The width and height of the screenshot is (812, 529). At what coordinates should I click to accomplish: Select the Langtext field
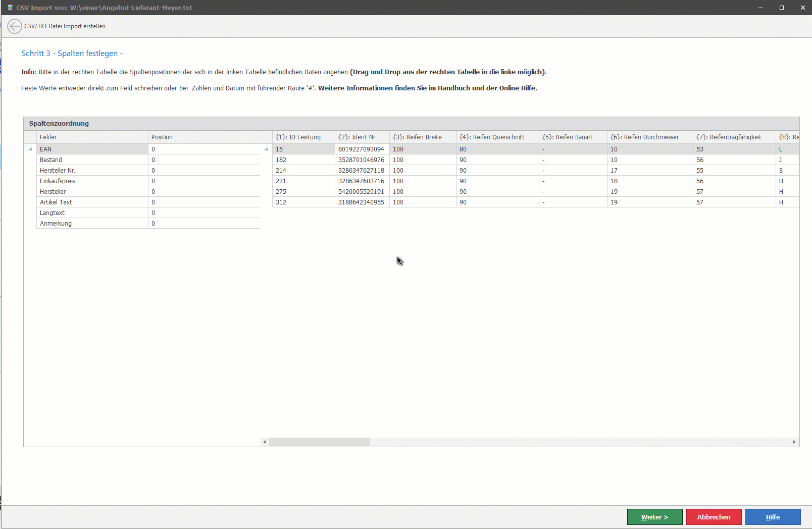click(92, 213)
